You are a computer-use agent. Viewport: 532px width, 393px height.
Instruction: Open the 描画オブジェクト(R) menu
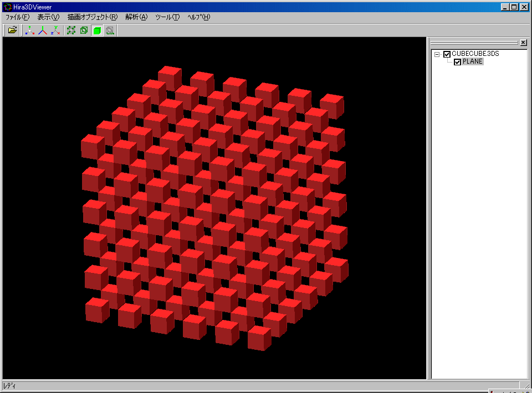pyautogui.click(x=93, y=17)
